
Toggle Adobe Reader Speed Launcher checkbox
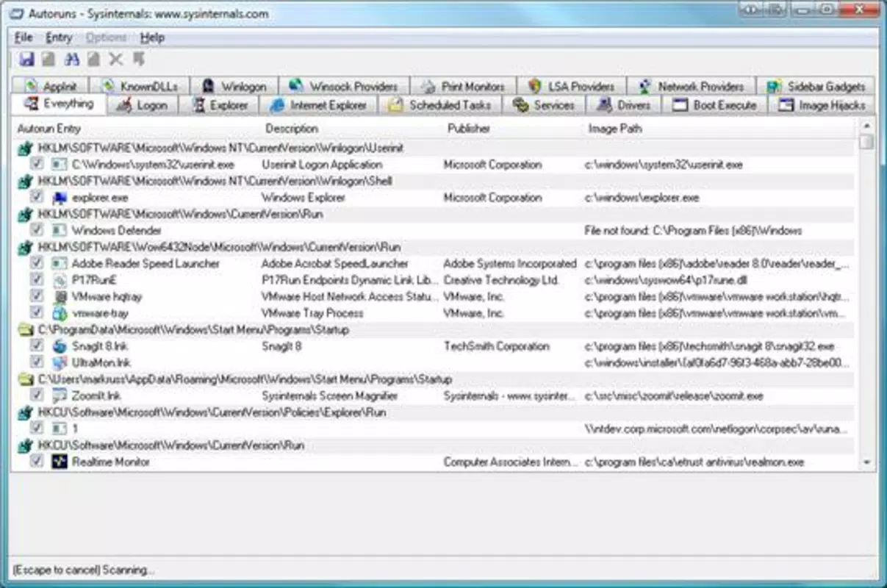pyautogui.click(x=36, y=263)
